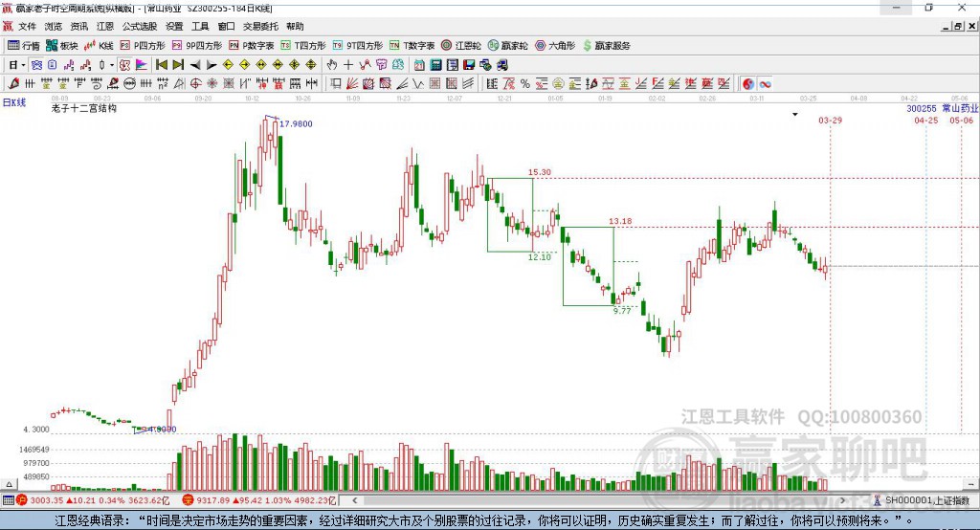The image size is (980, 530).
Task: Open the 工具 menu
Action: [200, 26]
